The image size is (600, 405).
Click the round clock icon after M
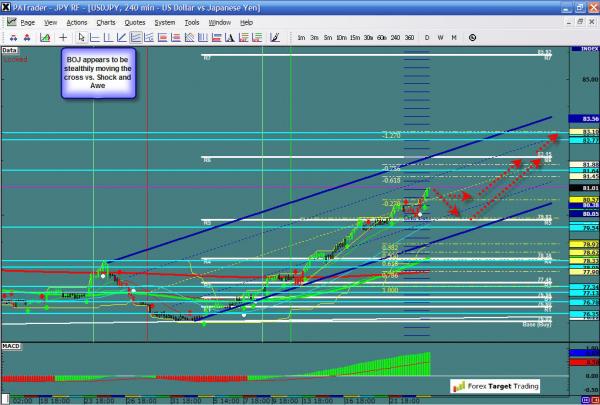tap(473, 38)
